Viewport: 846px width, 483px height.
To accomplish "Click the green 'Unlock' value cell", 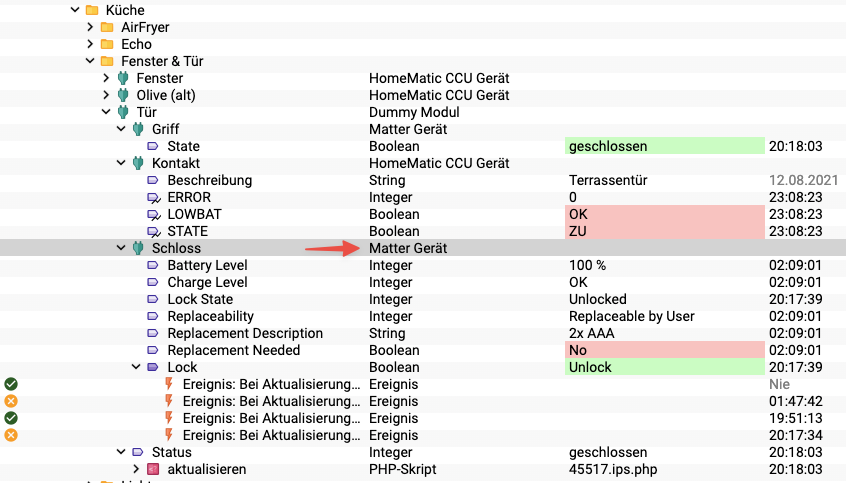I will [664, 367].
